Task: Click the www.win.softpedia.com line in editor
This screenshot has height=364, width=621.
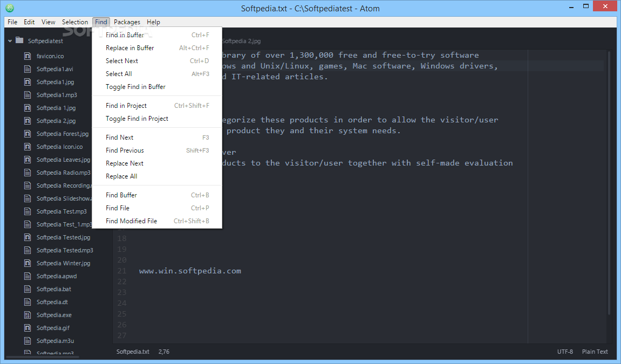Action: click(190, 271)
